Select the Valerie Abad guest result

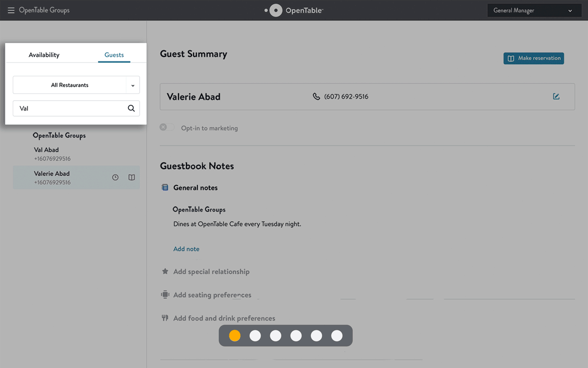(x=76, y=177)
